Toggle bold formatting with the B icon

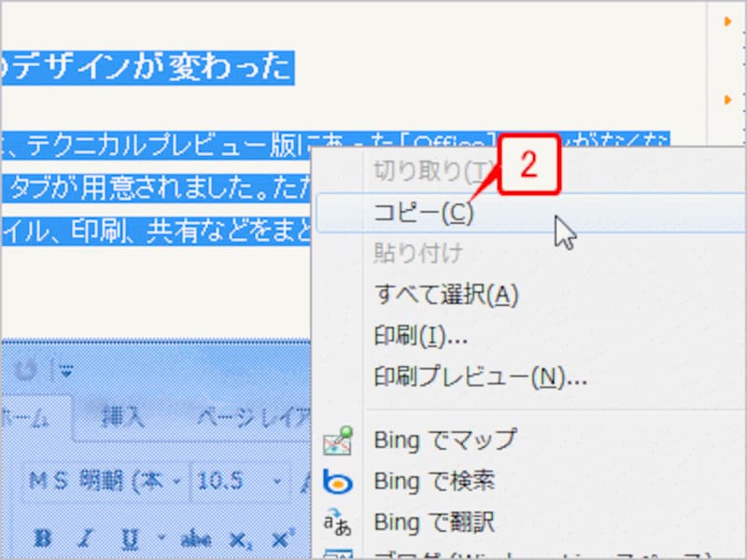(x=42, y=539)
